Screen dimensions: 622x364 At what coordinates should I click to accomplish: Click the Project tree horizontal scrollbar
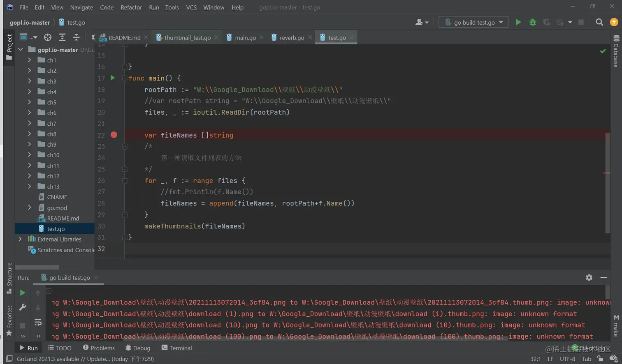coord(37,267)
